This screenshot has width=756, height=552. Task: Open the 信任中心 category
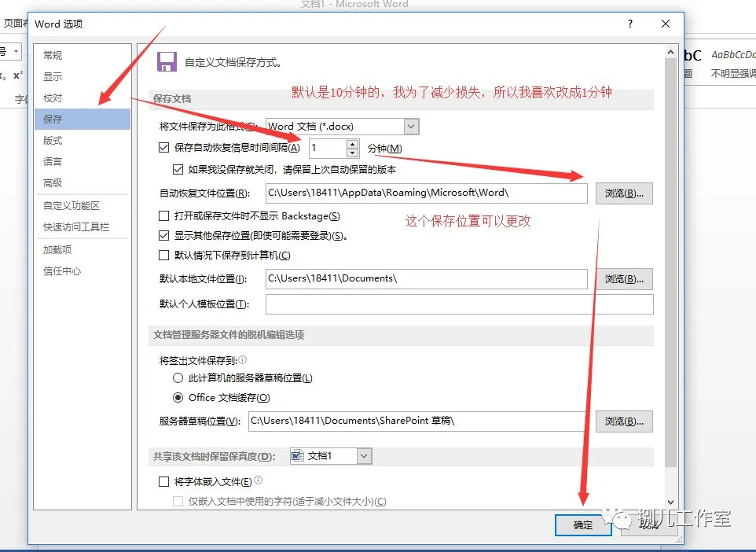point(83,270)
